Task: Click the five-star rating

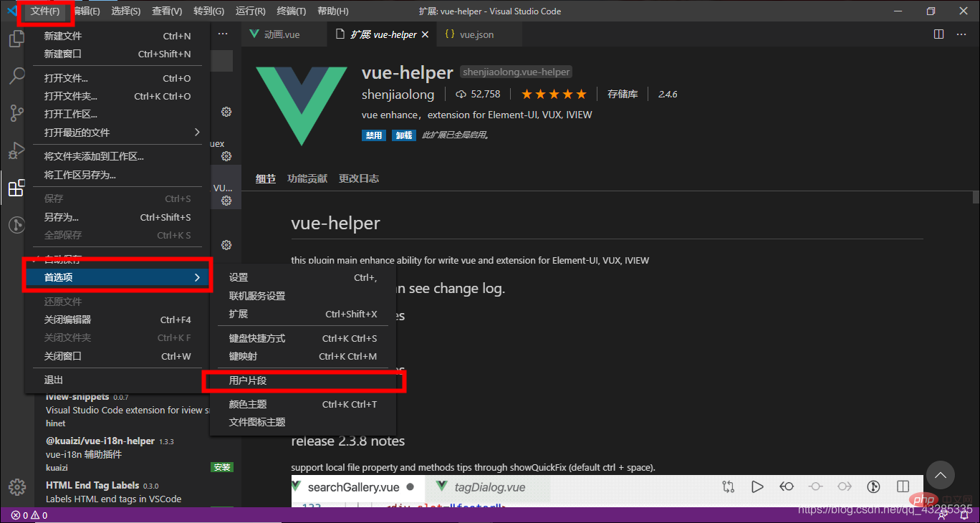Action: pyautogui.click(x=553, y=94)
